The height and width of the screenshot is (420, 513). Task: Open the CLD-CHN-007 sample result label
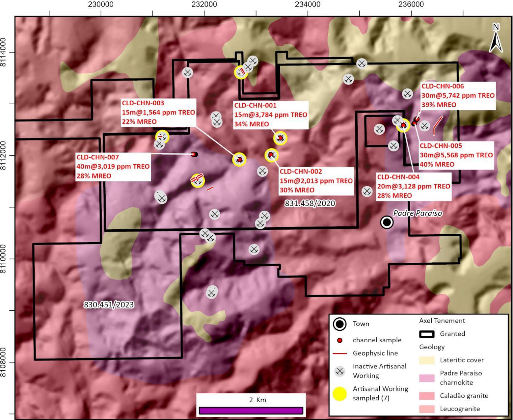pyautogui.click(x=113, y=167)
